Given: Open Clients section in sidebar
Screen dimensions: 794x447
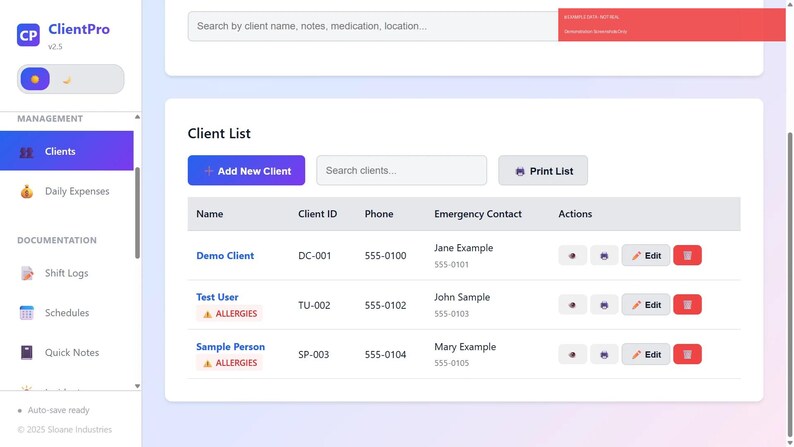Looking at the screenshot, I should (x=66, y=151).
